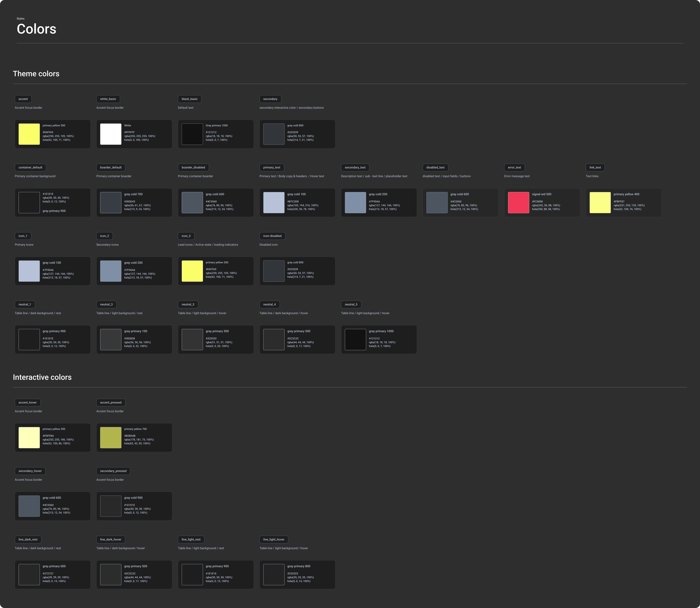This screenshot has height=608, width=700.
Task: Select the White color swatch
Action: tap(111, 134)
